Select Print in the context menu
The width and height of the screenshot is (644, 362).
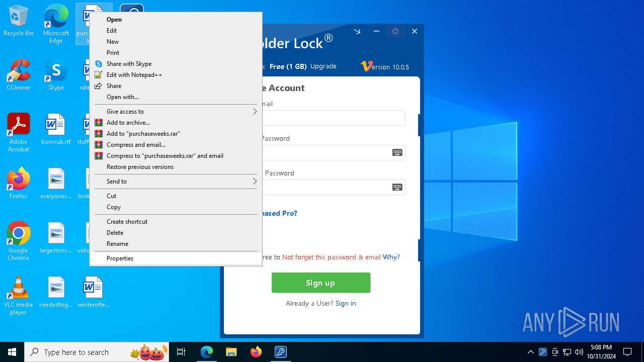coord(176,53)
